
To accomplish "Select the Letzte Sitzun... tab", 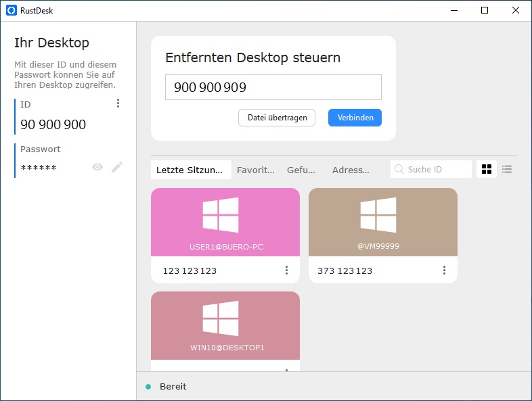I will 191,170.
